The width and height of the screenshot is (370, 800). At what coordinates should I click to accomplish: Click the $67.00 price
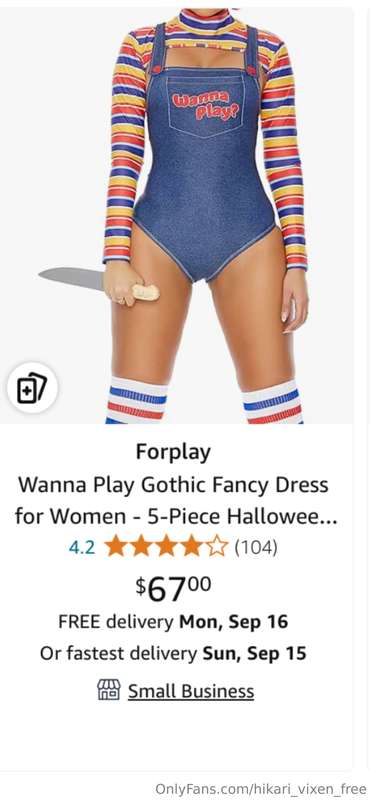(173, 587)
